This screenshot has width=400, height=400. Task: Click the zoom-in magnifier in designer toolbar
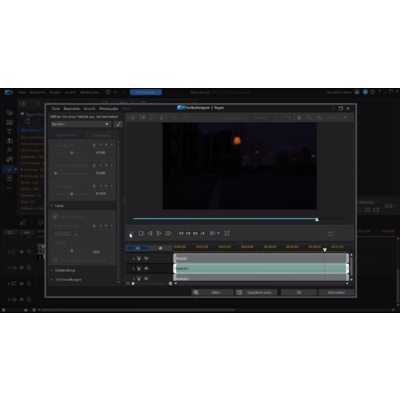[319, 117]
